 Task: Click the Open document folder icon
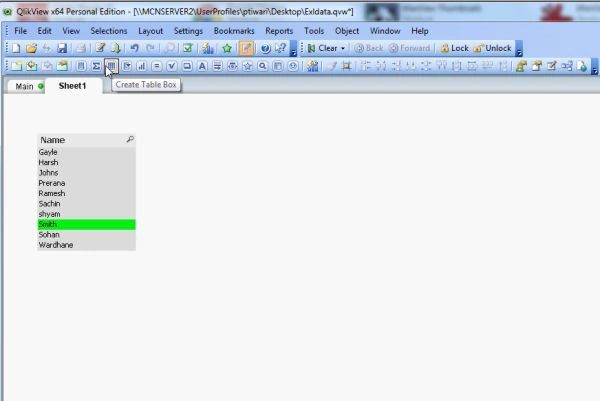pyautogui.click(x=31, y=48)
